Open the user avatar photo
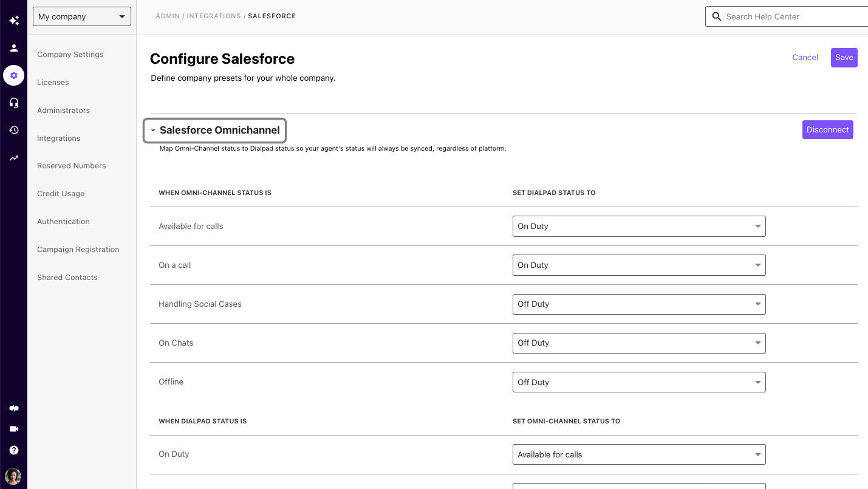 pos(13,476)
